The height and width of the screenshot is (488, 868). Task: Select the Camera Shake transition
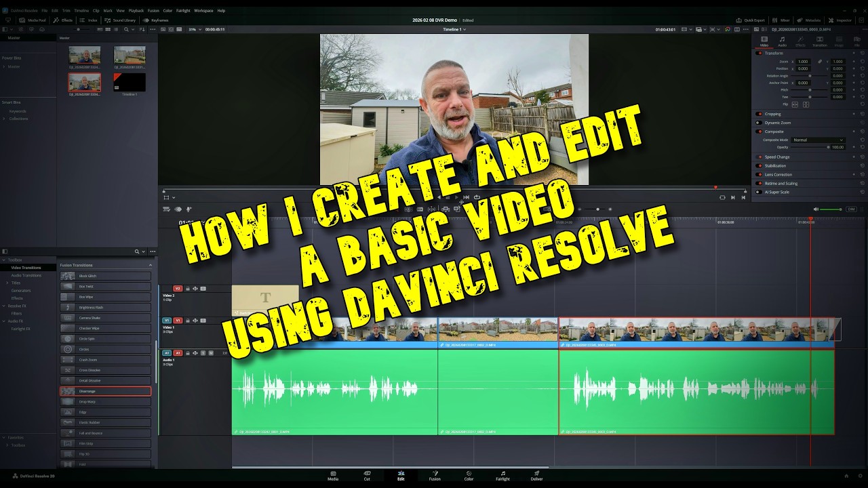point(105,318)
